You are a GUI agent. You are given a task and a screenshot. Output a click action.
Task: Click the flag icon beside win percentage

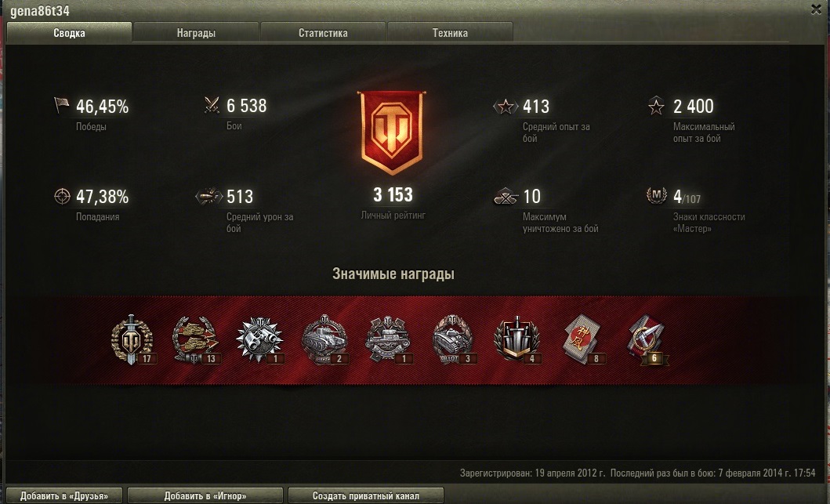click(x=61, y=105)
